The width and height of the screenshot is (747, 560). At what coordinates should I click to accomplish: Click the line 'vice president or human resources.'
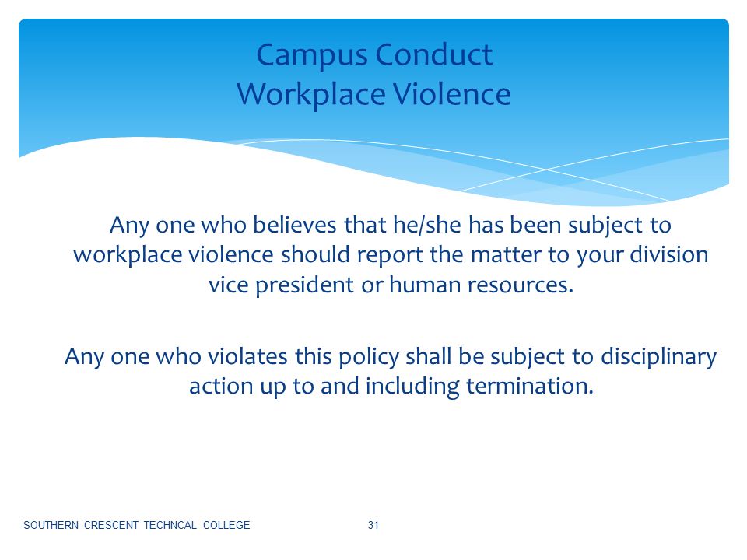click(391, 285)
